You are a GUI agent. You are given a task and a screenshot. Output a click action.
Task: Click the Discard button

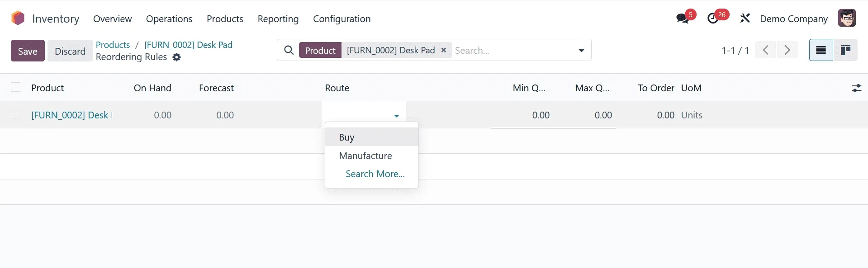[70, 51]
